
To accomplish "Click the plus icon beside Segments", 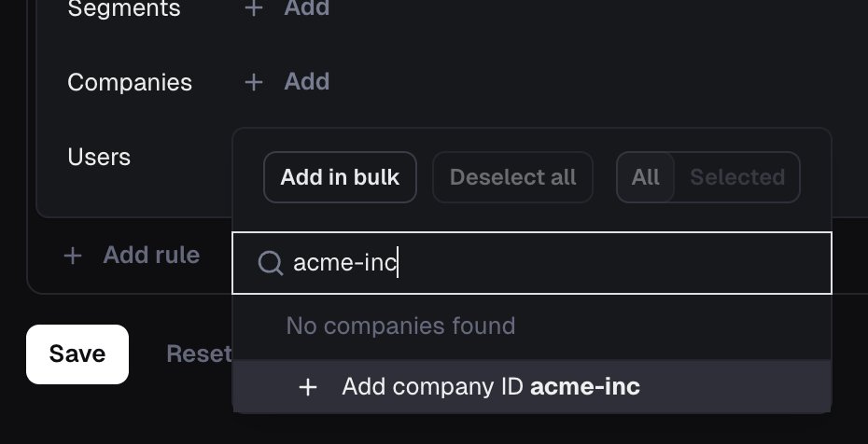I will [x=254, y=7].
